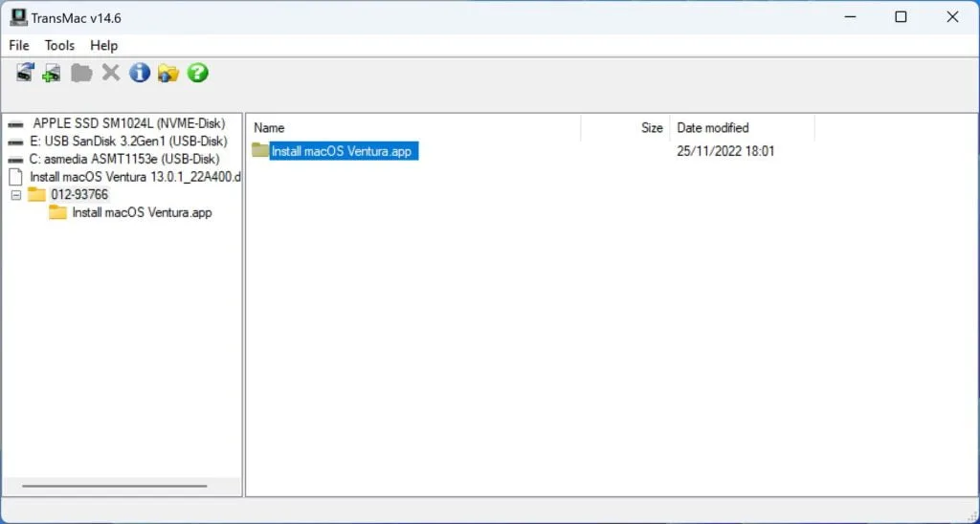Image resolution: width=980 pixels, height=524 pixels.
Task: Click the blue info properties icon
Action: [140, 73]
